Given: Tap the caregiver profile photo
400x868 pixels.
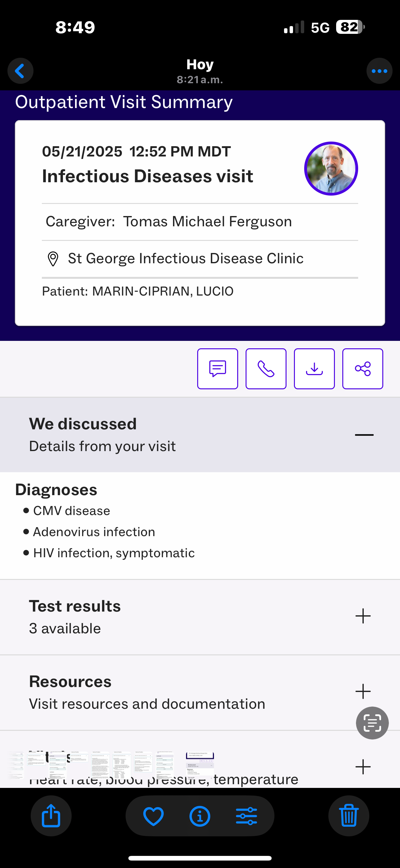Looking at the screenshot, I should 331,169.
